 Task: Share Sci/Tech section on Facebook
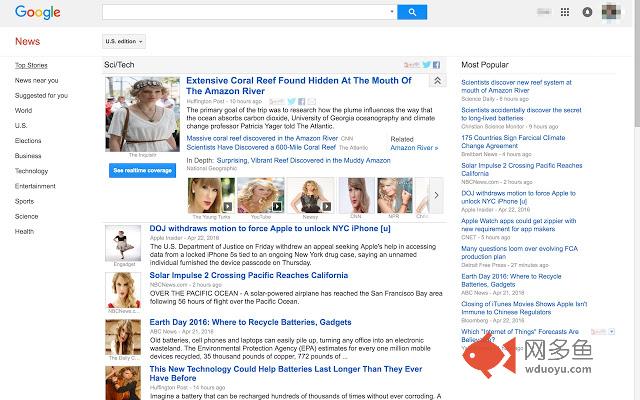[x=436, y=64]
